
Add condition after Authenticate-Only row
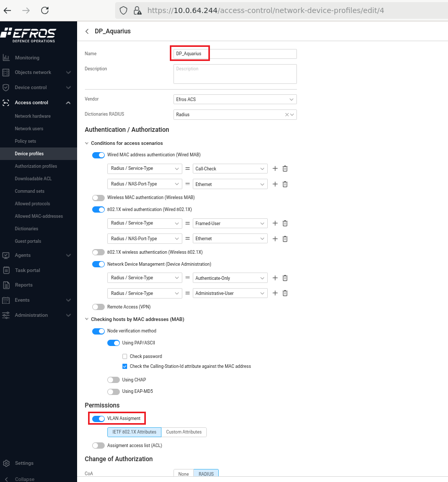(x=275, y=278)
